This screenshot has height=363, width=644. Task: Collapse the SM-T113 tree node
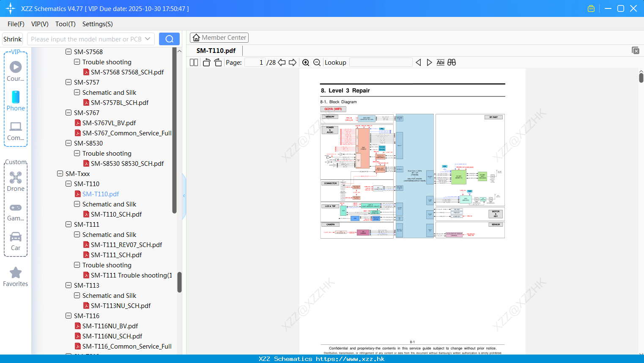click(x=69, y=285)
